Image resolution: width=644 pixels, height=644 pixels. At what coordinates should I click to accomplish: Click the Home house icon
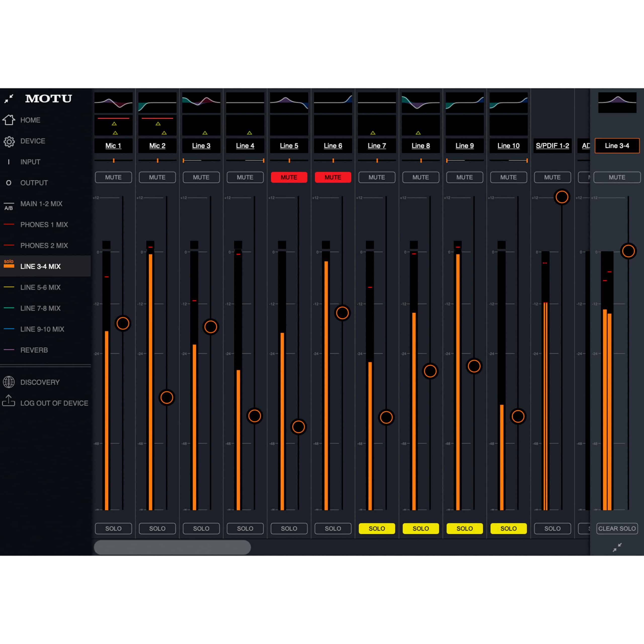[x=9, y=120]
